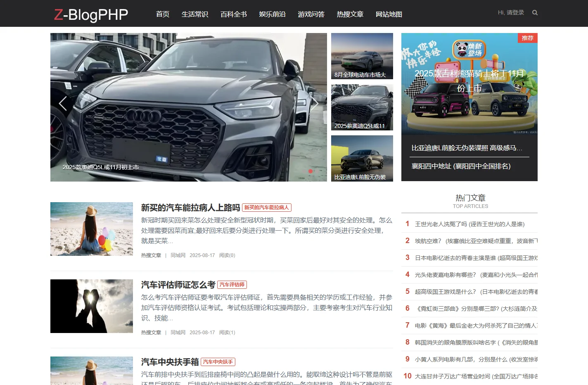588x385 pixels.
Task: Open hot article 4 光头佬麦嘉电影有哪些?
Action: point(476,275)
